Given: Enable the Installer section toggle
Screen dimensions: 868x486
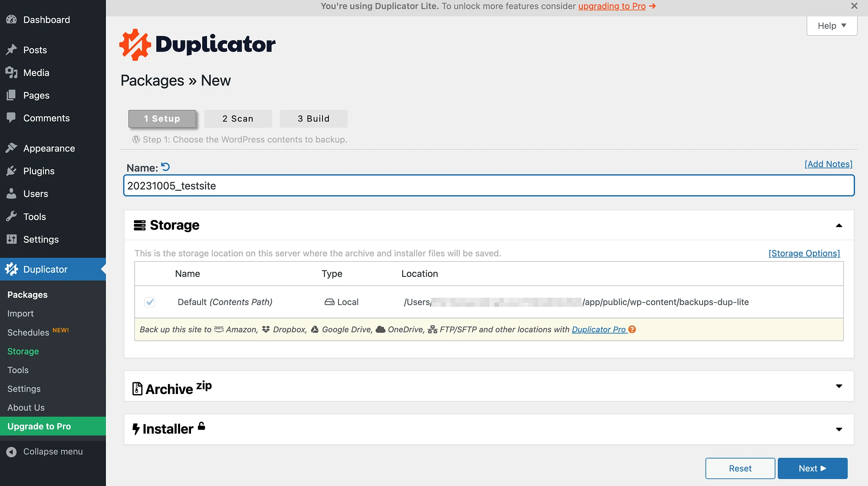Looking at the screenshot, I should click(x=839, y=428).
